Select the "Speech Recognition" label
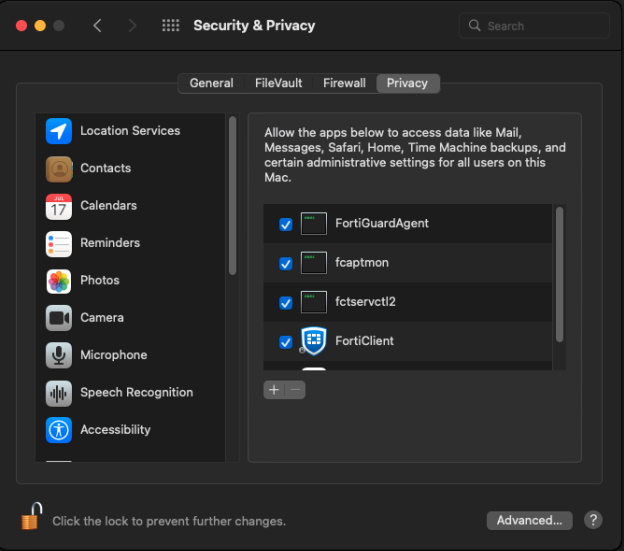This screenshot has width=624, height=551. [137, 393]
